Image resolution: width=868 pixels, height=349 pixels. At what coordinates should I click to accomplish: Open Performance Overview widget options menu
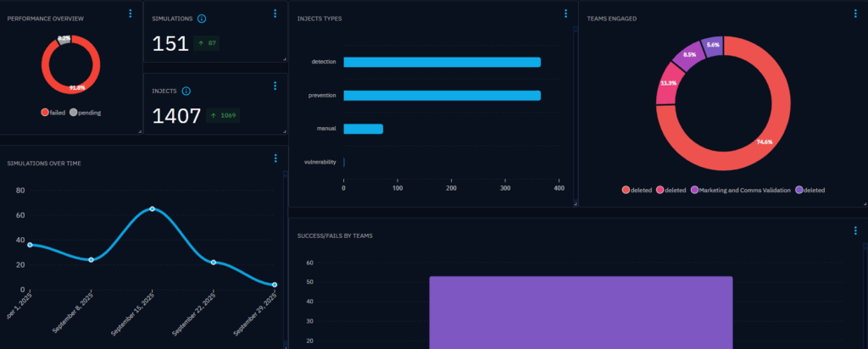pyautogui.click(x=130, y=14)
